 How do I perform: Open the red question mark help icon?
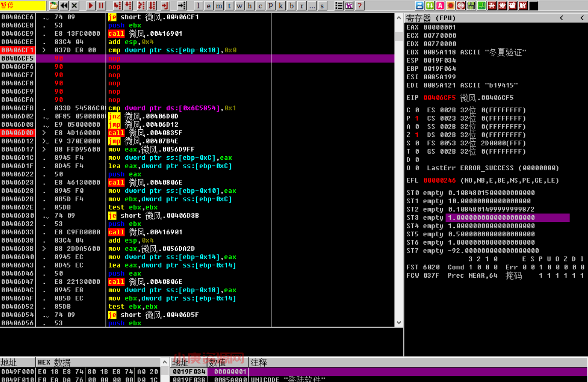(360, 6)
